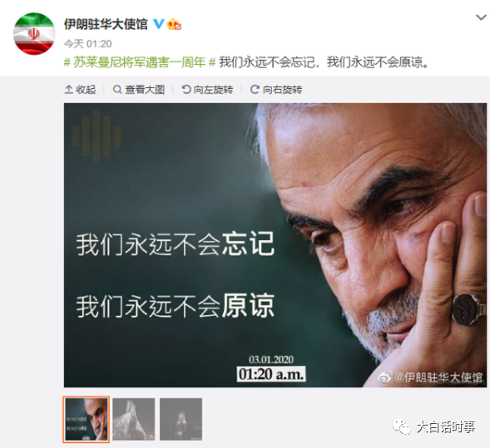Click the rotate-right arrow icon

[255, 90]
